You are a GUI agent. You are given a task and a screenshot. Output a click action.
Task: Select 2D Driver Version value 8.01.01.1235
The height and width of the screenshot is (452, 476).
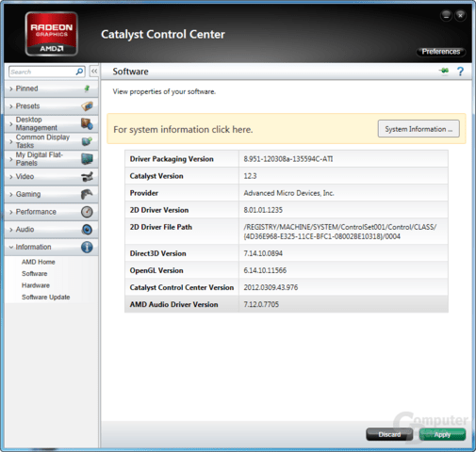click(x=263, y=210)
